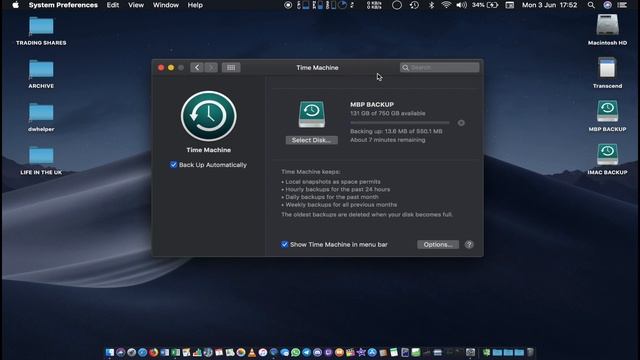The width and height of the screenshot is (640, 360).
Task: Click the MBP BACKUP disk icon in the pane
Action: click(x=312, y=115)
